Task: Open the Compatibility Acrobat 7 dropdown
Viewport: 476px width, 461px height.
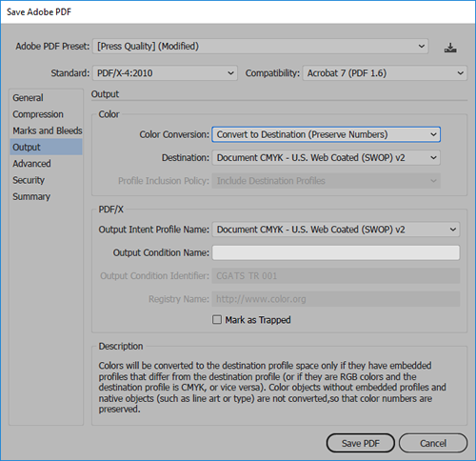Action: click(385, 73)
